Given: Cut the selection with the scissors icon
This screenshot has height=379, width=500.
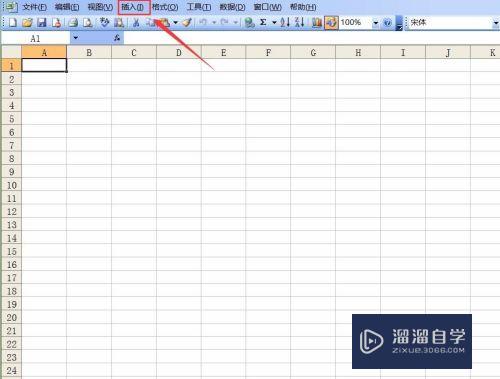Looking at the screenshot, I should tap(136, 23).
